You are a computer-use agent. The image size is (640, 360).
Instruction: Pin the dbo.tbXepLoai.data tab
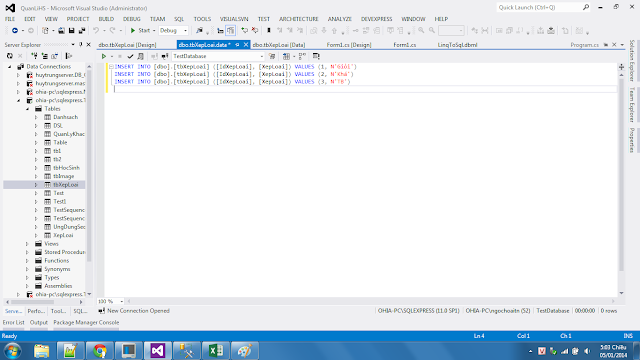coord(237,45)
